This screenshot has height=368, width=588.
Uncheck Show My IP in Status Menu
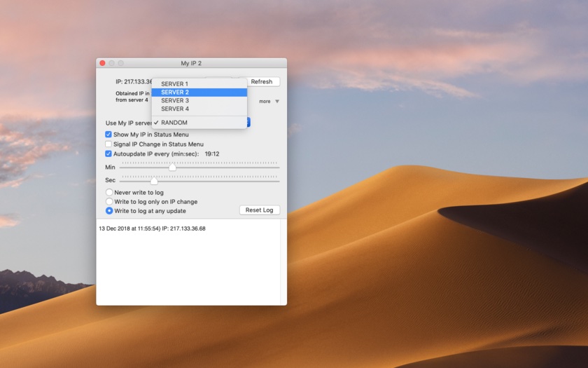[x=108, y=135]
